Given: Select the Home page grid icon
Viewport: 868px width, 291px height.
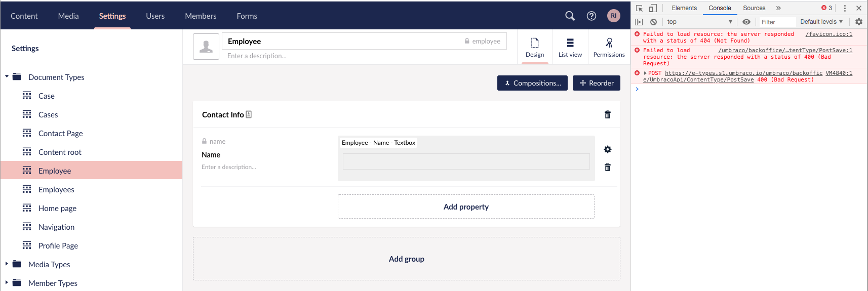Looking at the screenshot, I should pos(27,208).
